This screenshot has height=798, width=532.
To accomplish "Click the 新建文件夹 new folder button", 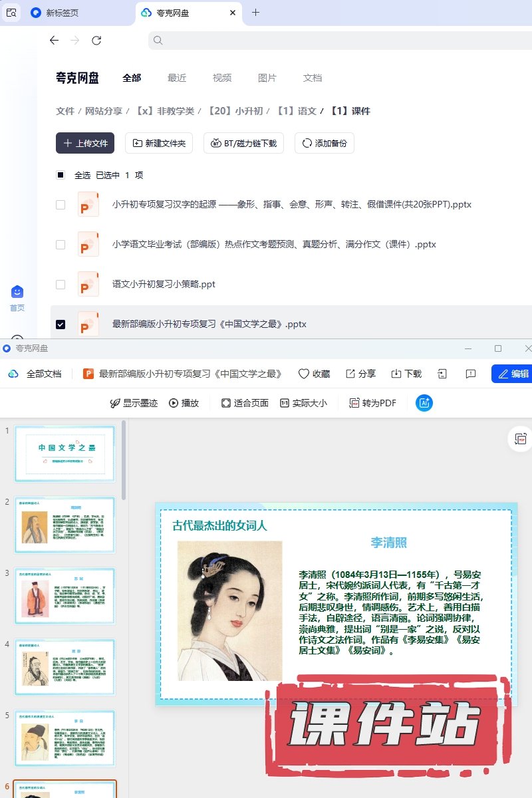I will click(159, 143).
